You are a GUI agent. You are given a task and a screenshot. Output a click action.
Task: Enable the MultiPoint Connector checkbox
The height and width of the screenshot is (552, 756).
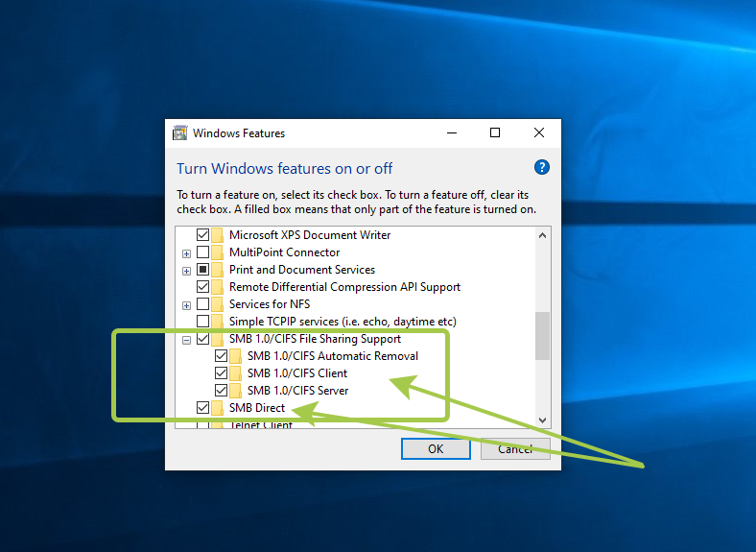pos(203,252)
